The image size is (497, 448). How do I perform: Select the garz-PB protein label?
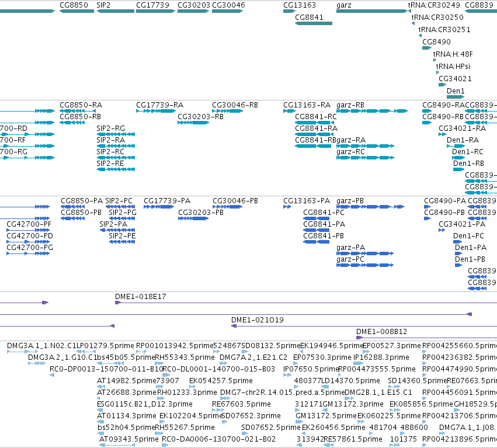tap(350, 201)
